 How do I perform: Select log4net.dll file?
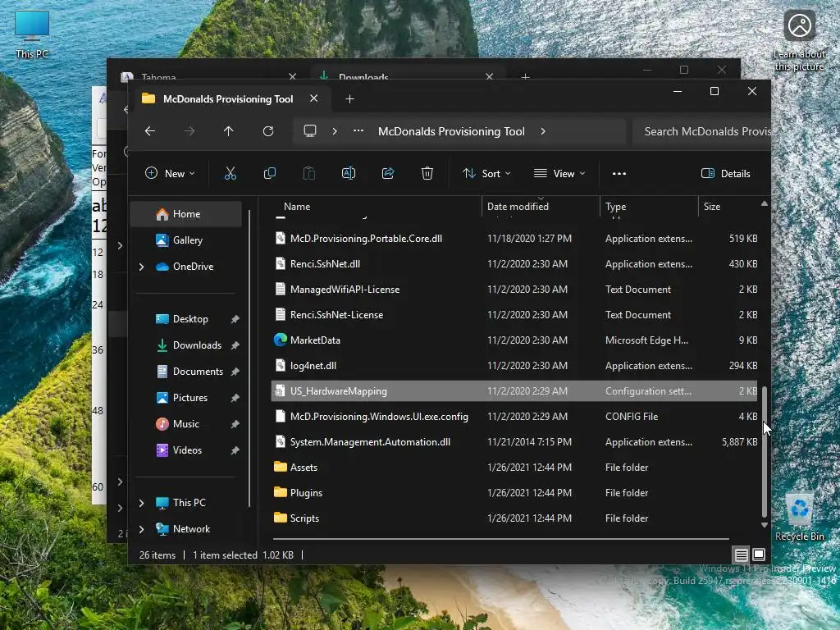[514, 365]
